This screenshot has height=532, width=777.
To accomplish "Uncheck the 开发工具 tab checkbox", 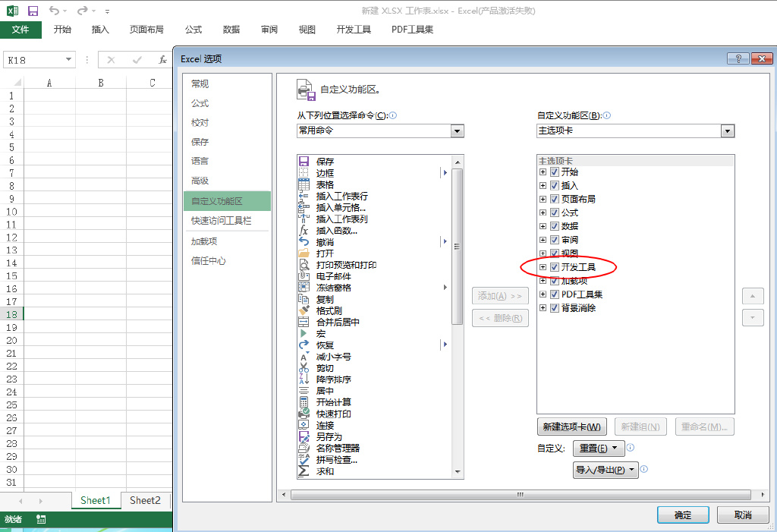I will [555, 266].
